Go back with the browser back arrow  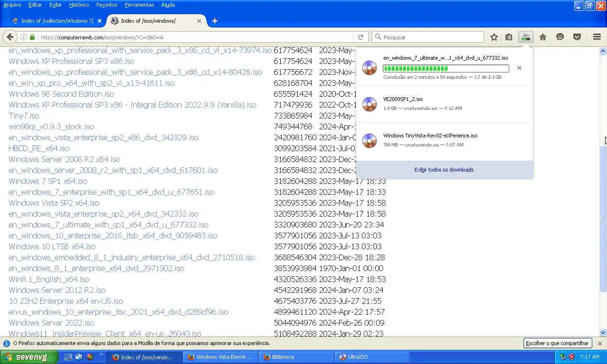click(9, 37)
